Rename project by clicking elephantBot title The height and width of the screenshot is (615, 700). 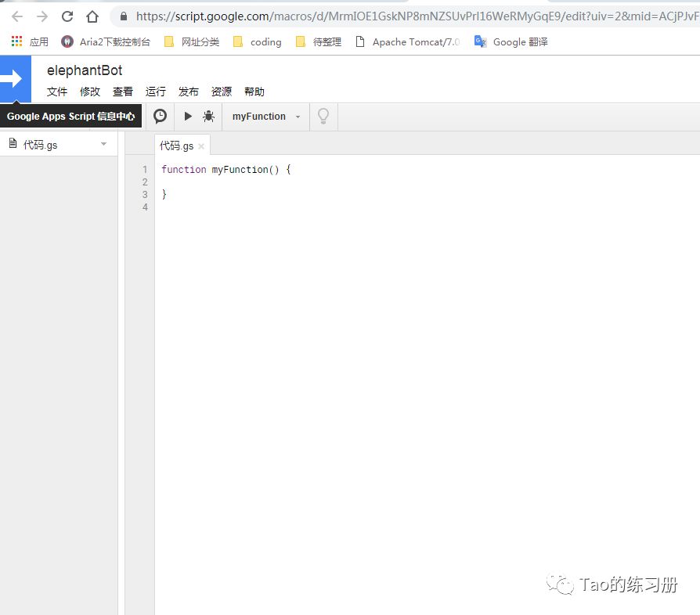tap(85, 70)
